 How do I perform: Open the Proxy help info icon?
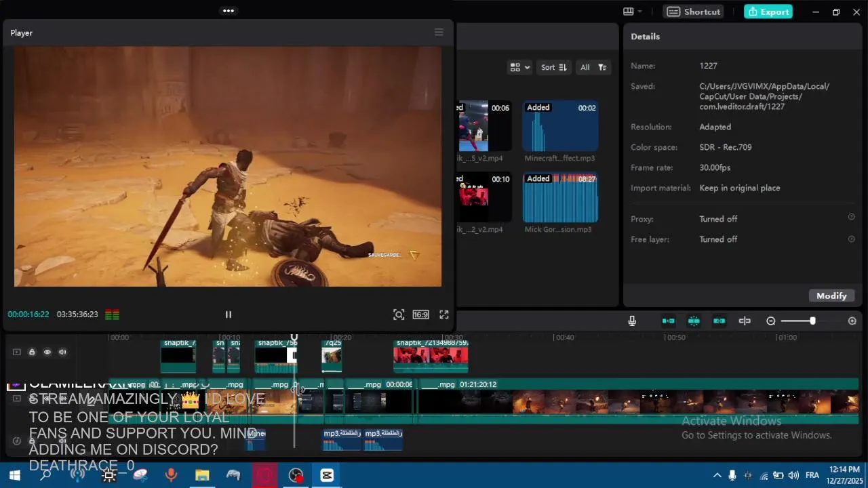point(851,217)
